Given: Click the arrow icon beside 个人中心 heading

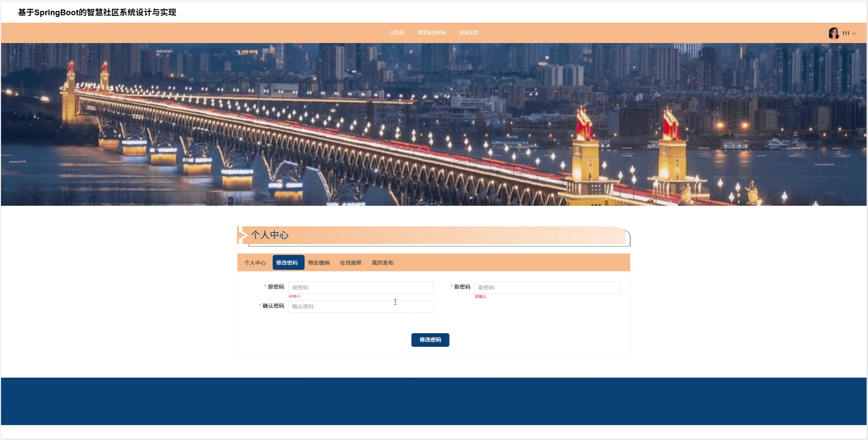Looking at the screenshot, I should pos(243,235).
